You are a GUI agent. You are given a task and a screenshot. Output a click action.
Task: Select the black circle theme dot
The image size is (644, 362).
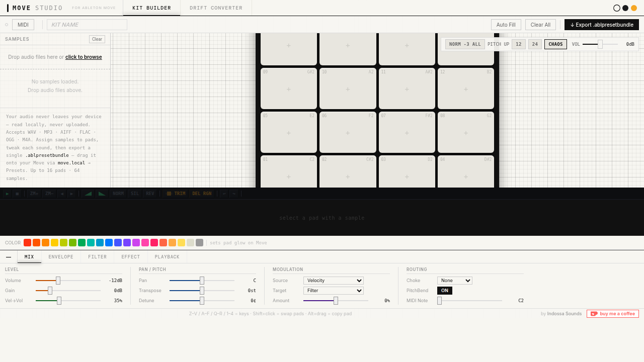tap(625, 8)
